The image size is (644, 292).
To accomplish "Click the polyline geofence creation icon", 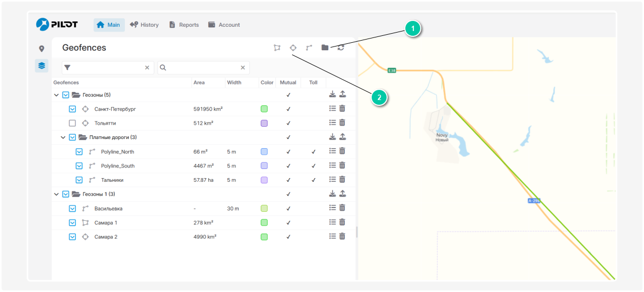I will [x=309, y=48].
